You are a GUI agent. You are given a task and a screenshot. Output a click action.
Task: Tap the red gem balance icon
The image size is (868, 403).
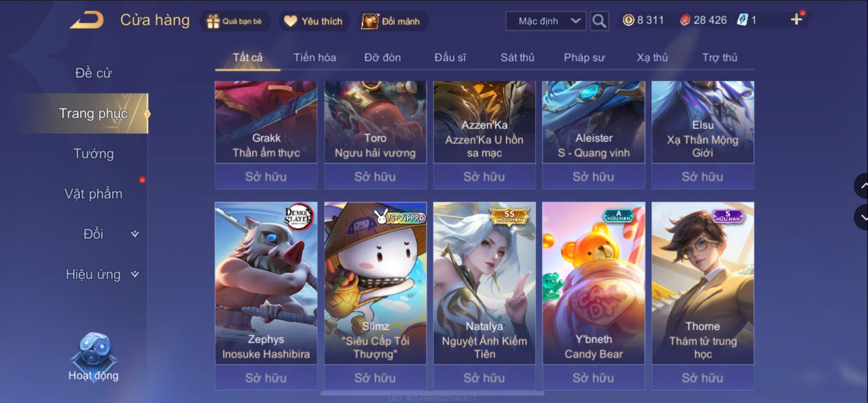click(x=685, y=20)
